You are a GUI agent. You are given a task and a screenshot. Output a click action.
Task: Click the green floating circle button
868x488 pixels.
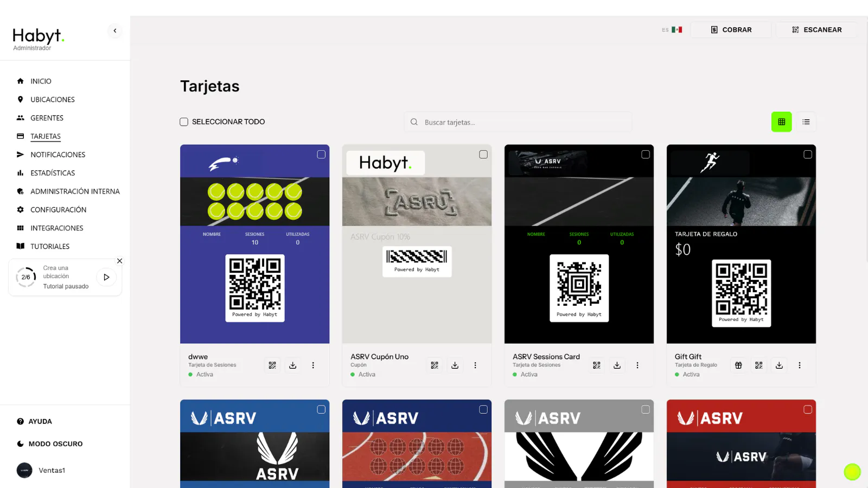(x=852, y=472)
